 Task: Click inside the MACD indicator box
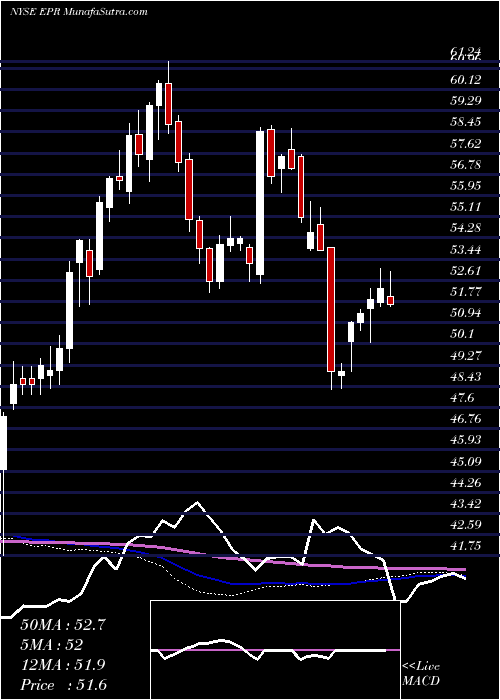[x=275, y=650]
